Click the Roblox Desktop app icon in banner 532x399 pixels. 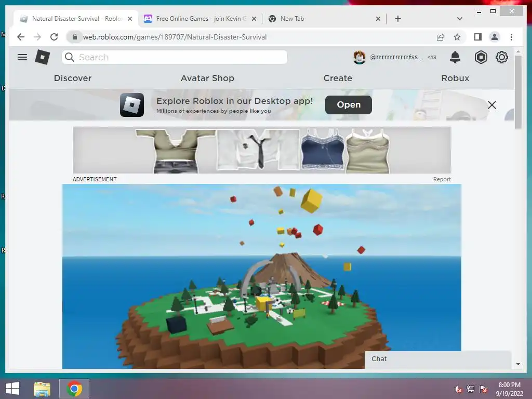tap(132, 105)
